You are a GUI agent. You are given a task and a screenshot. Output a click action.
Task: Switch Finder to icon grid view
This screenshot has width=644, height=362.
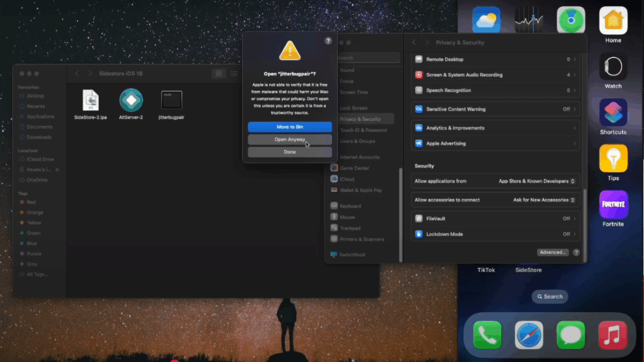218,74
